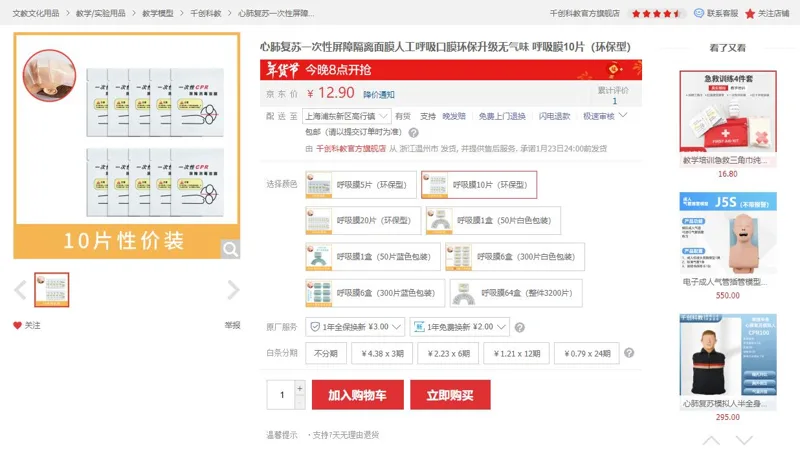Click the up arrow under recommendations
The image size is (800, 451).
coord(711,440)
